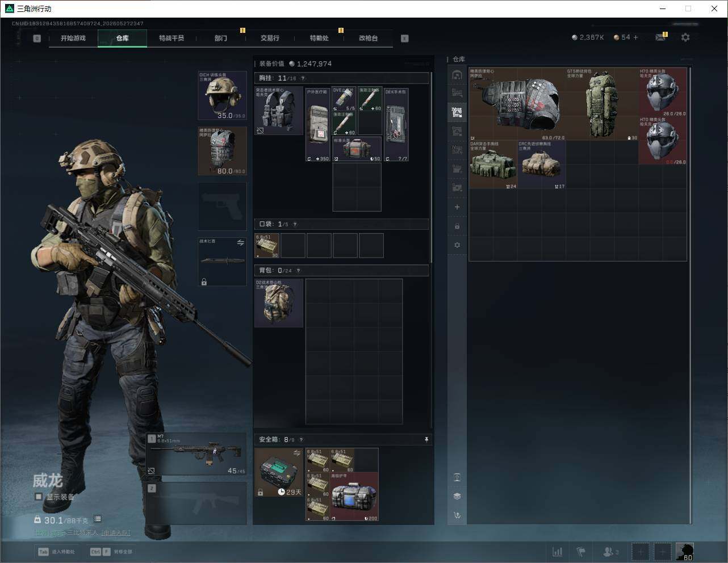Click the empty weapon slot 2

pyautogui.click(x=196, y=503)
